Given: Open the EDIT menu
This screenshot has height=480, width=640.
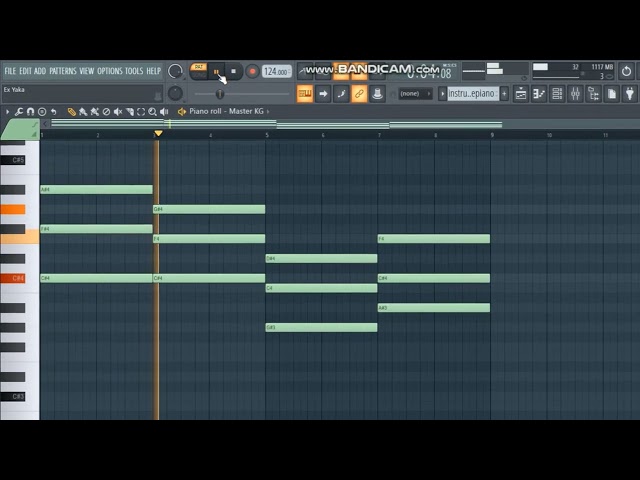Looking at the screenshot, I should pyautogui.click(x=25, y=71).
